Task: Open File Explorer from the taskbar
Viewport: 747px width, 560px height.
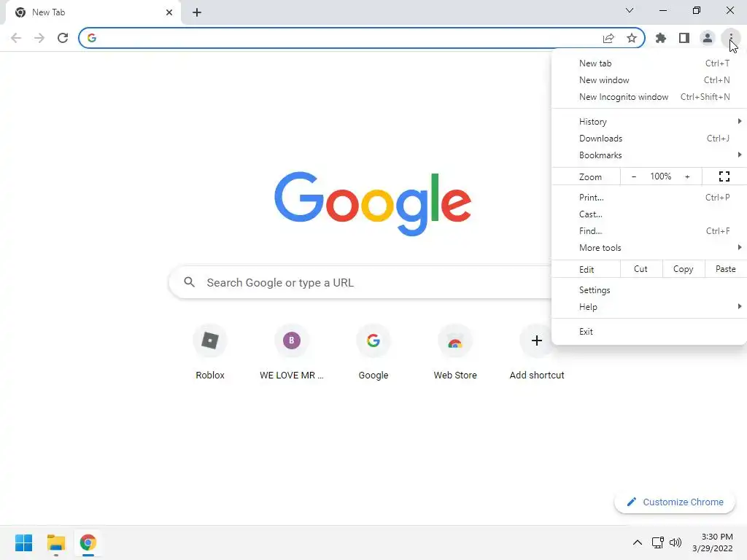Action: pos(55,542)
